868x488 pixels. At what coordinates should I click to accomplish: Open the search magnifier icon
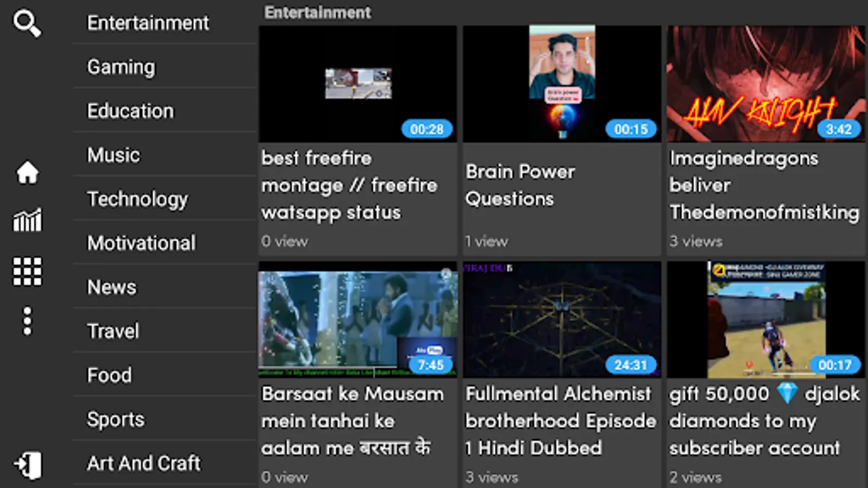pos(27,24)
